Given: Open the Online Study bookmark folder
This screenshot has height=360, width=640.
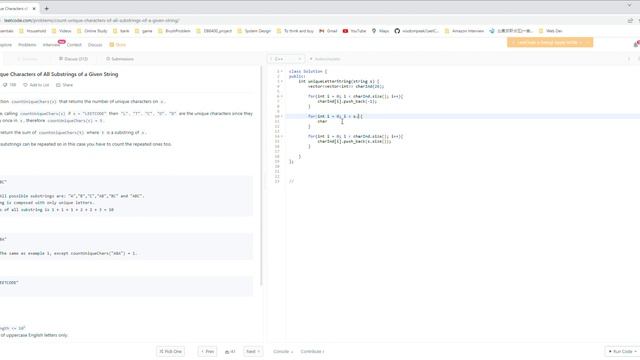Looking at the screenshot, I should (x=92, y=31).
